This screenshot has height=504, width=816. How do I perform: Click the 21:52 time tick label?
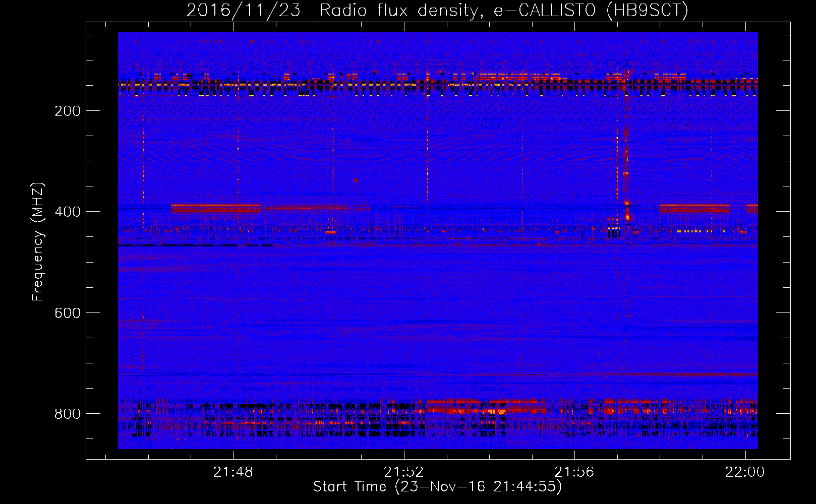pos(403,472)
